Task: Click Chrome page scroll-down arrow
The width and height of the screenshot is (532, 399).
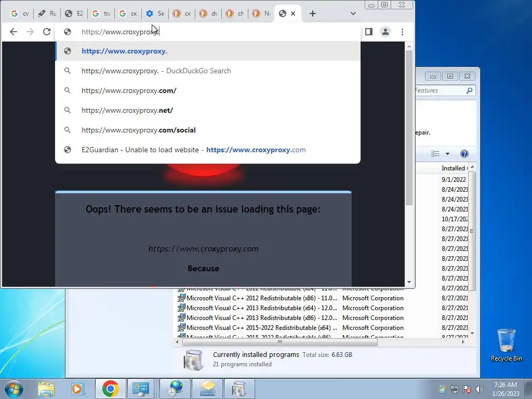Action: [409, 282]
